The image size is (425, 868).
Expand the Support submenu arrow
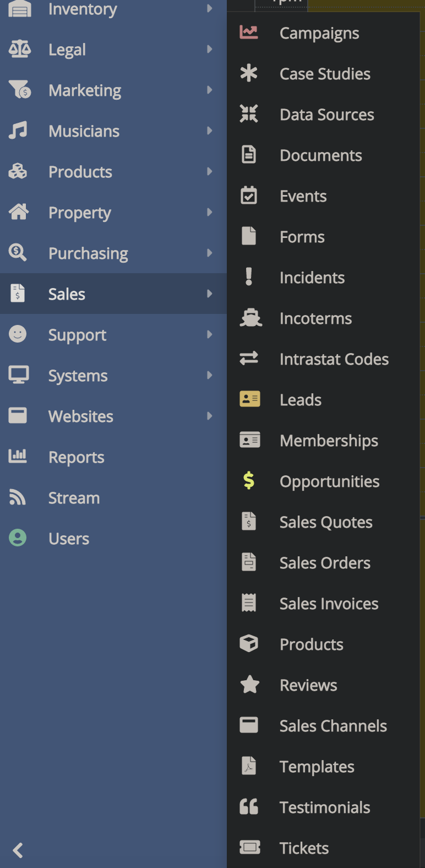click(x=209, y=334)
